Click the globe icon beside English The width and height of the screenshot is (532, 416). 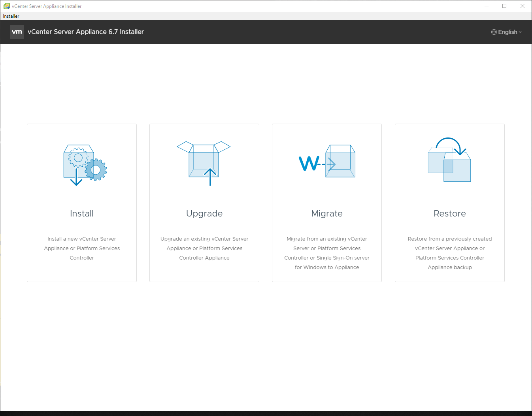pos(494,32)
